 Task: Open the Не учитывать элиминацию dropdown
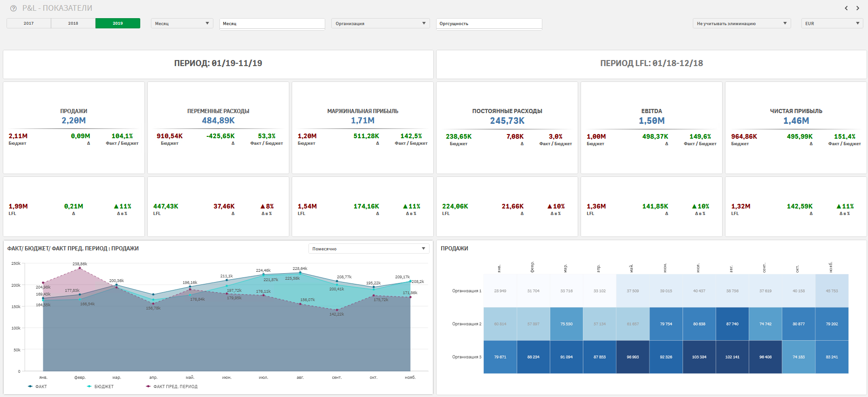coord(741,23)
